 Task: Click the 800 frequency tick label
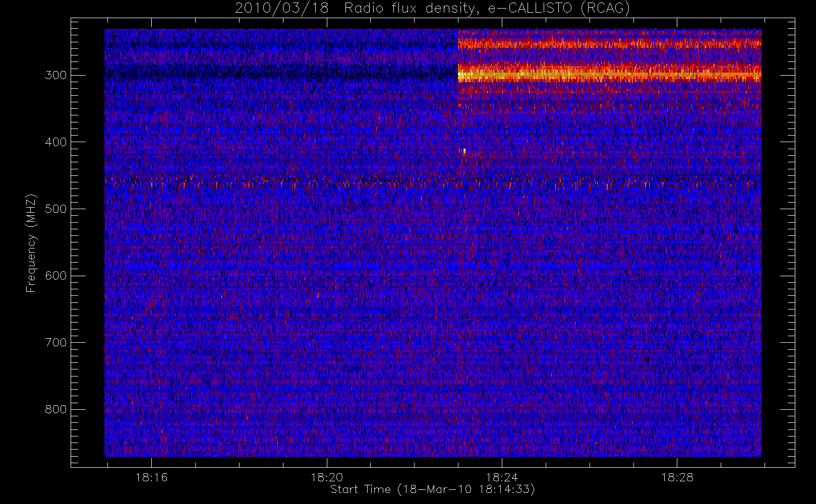point(56,410)
